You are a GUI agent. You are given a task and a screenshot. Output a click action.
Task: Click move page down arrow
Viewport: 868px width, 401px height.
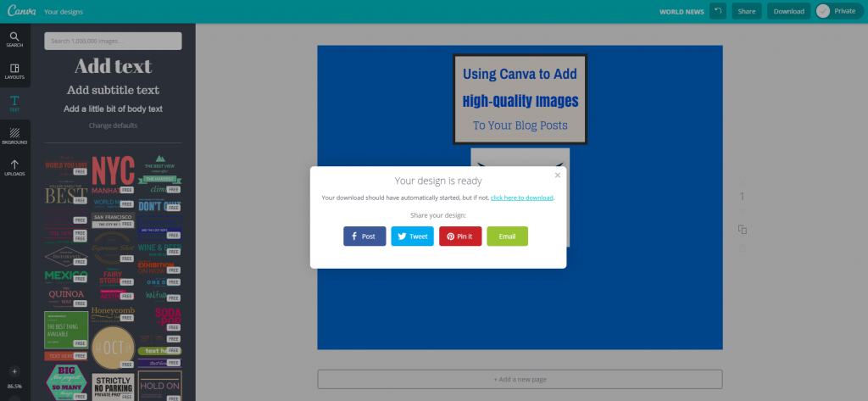pos(743,211)
